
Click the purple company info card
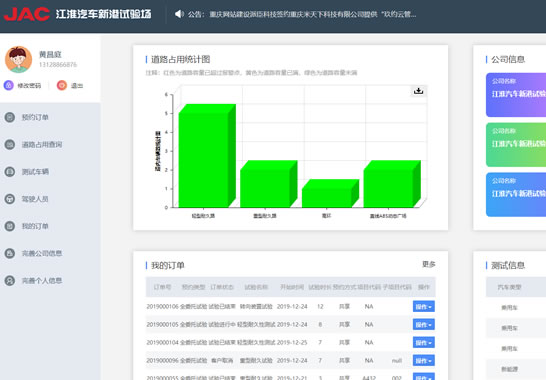pos(516,95)
